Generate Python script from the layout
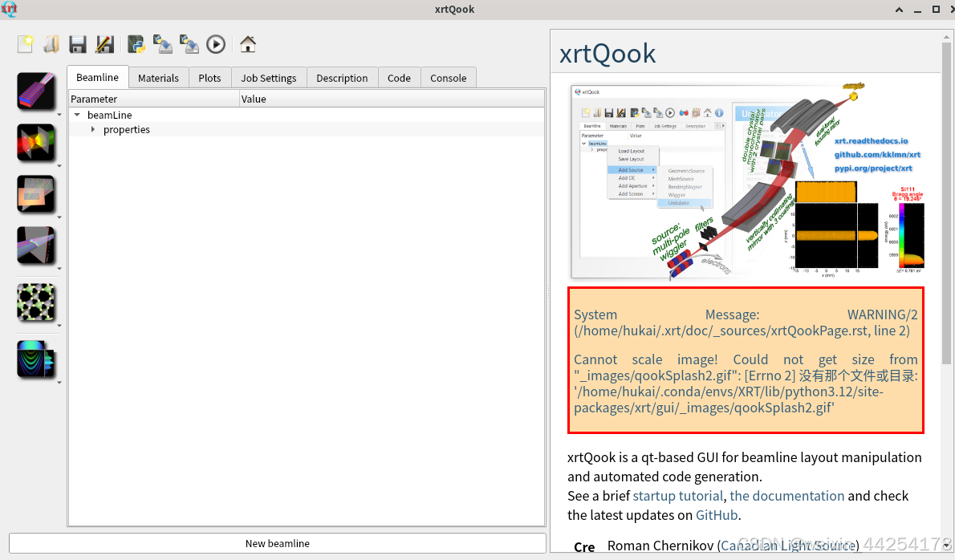Screen dimensions: 955x560 [x=136, y=44]
